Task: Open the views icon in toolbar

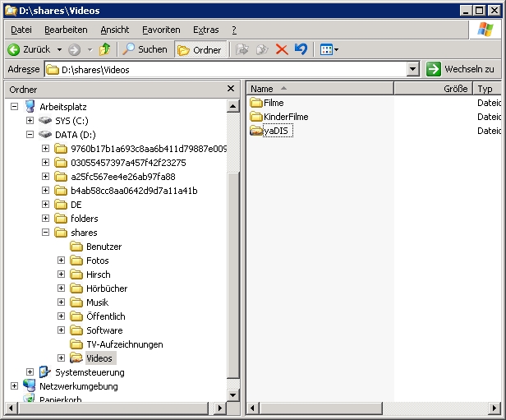Action: (x=328, y=49)
